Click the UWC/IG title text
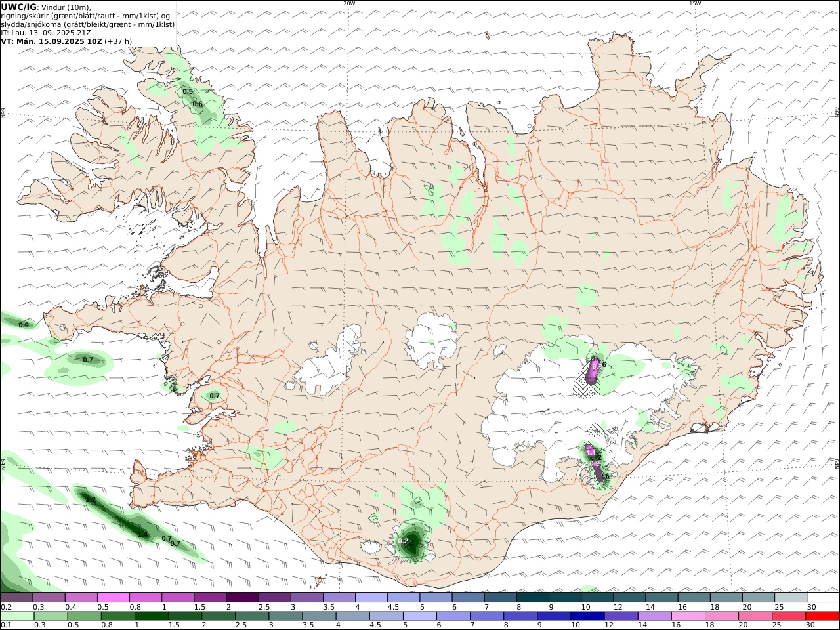The width and height of the screenshot is (840, 630). point(18,7)
